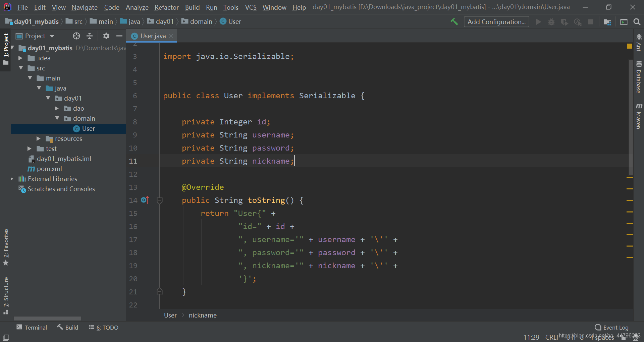This screenshot has height=342, width=644.
Task: Click cursor position 11:29 in status bar
Action: pyautogui.click(x=531, y=337)
